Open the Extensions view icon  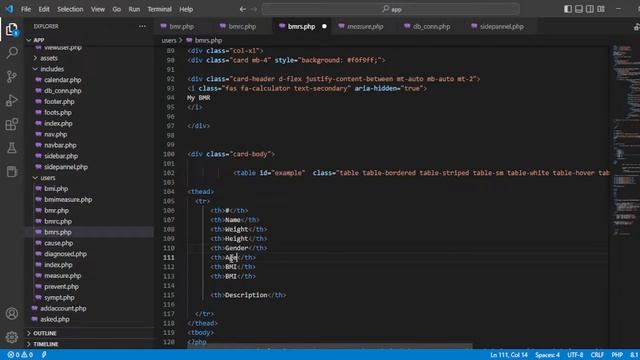click(12, 124)
